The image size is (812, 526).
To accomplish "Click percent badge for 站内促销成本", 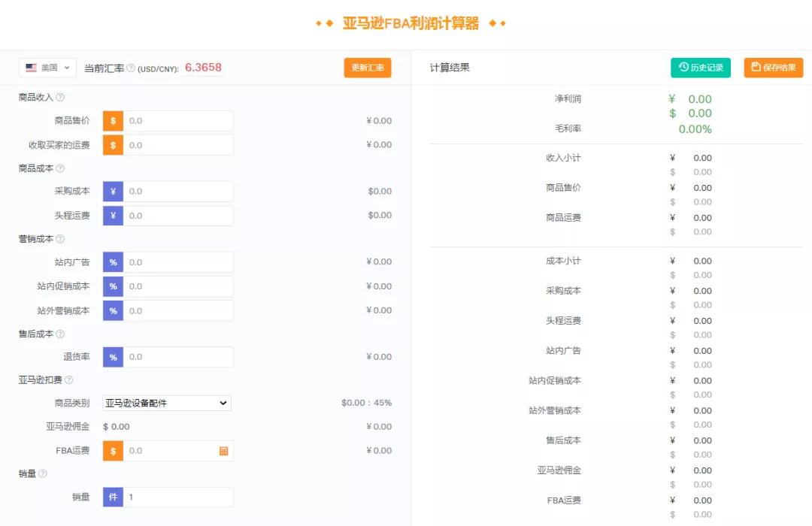I will point(113,286).
